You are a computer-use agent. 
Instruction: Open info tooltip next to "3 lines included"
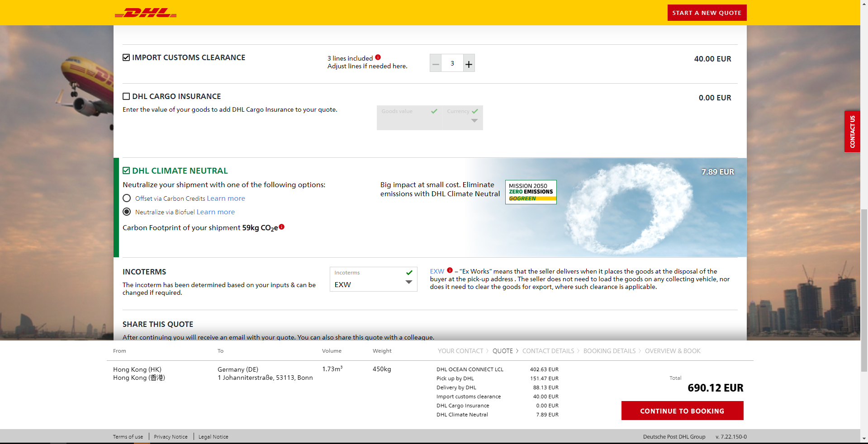pyautogui.click(x=379, y=57)
